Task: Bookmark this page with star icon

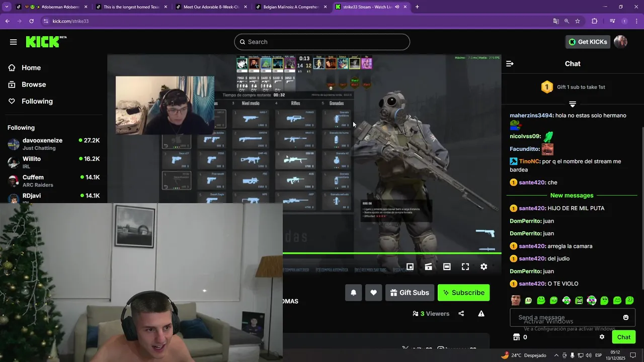Action: 578,21
